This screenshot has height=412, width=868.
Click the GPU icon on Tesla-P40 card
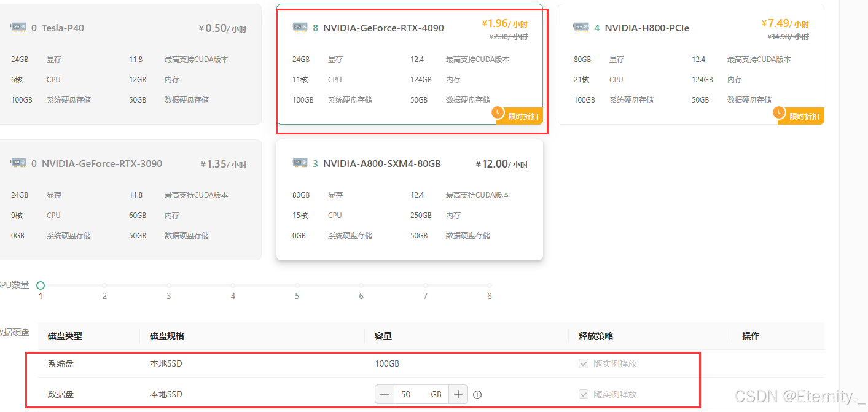coord(18,28)
